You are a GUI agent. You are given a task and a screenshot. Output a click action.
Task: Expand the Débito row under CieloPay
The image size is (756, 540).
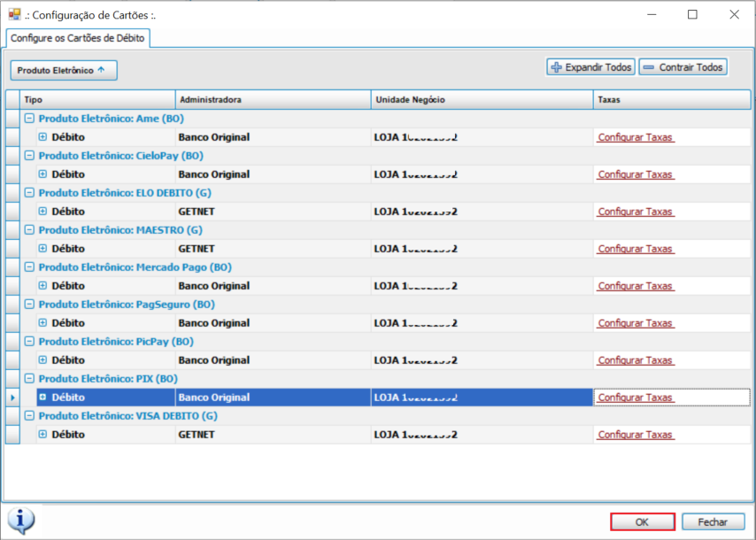[42, 174]
